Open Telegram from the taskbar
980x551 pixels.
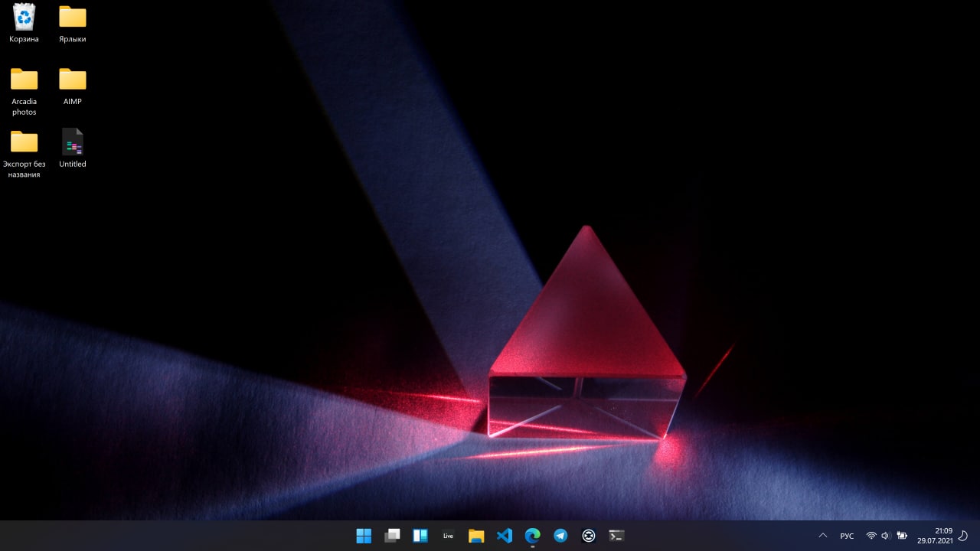560,536
